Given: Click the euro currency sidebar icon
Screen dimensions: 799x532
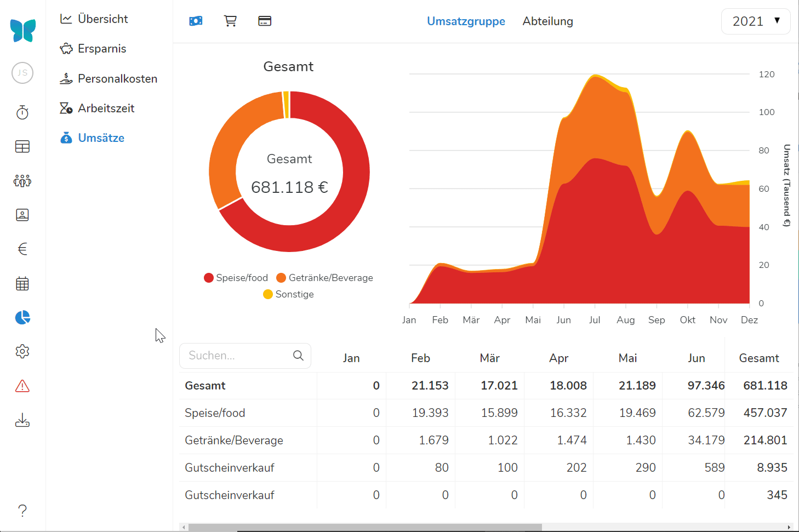Looking at the screenshot, I should tap(22, 249).
